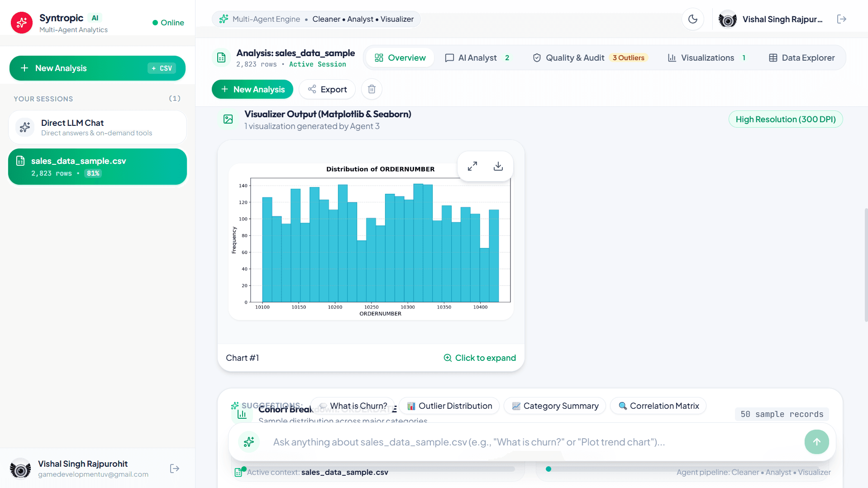This screenshot has height=488, width=868.
Task: Open Direct LLM Chat session
Action: pyautogui.click(x=97, y=127)
